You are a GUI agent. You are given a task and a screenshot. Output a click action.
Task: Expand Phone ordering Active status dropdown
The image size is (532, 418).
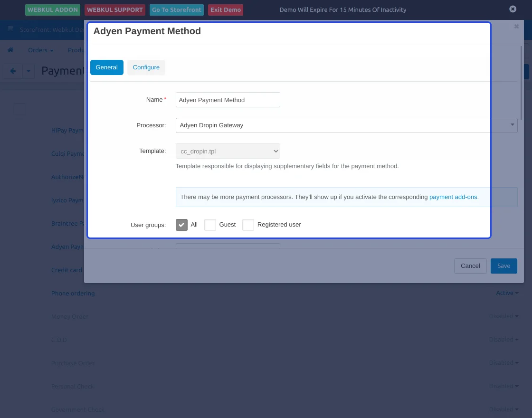click(507, 293)
